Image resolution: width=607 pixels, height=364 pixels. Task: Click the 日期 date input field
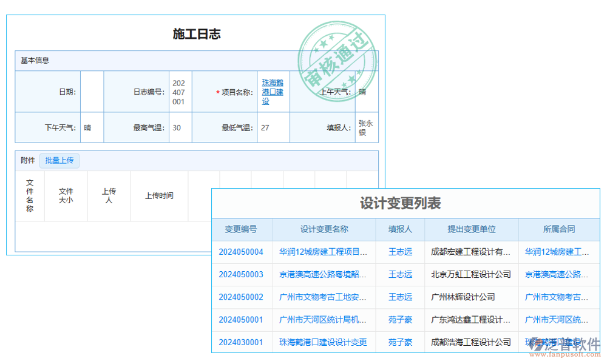[91, 92]
